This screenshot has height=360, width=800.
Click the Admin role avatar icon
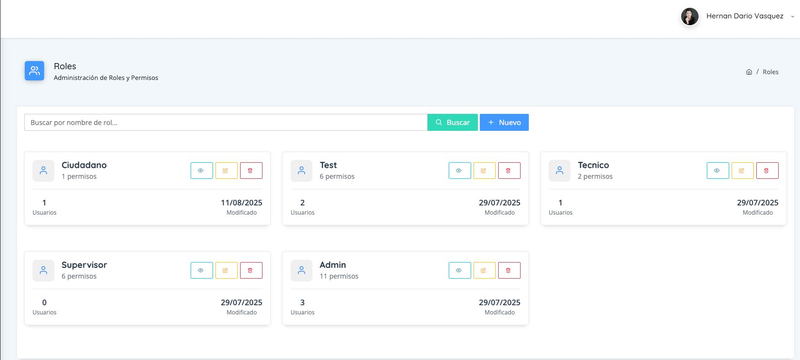(x=302, y=271)
